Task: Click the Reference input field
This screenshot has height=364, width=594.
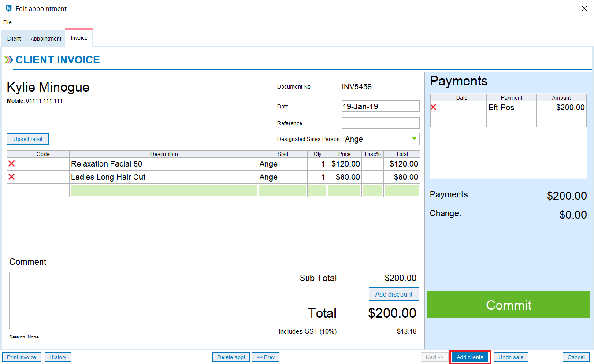Action: click(x=381, y=123)
